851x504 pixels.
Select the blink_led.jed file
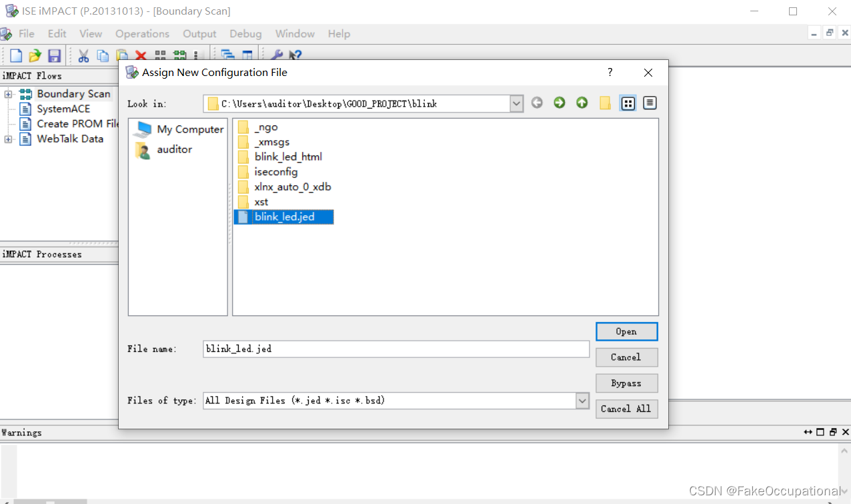(x=284, y=217)
